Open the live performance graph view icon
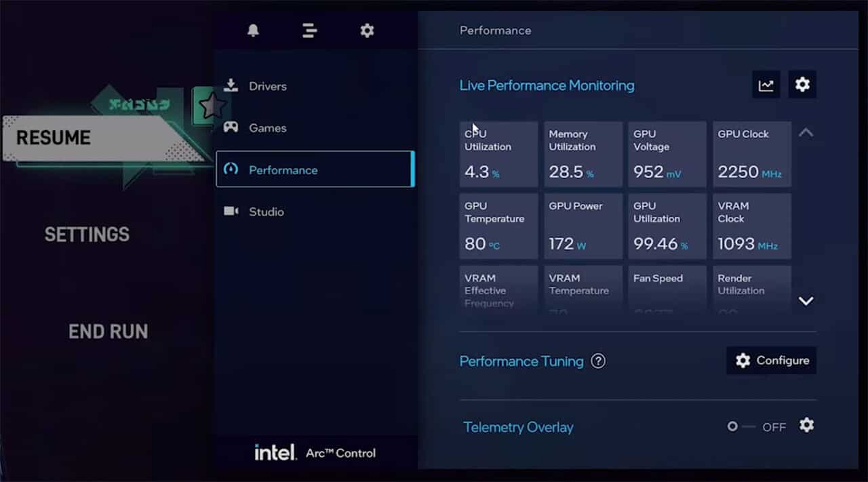Viewport: 868px width, 482px height. coord(766,85)
